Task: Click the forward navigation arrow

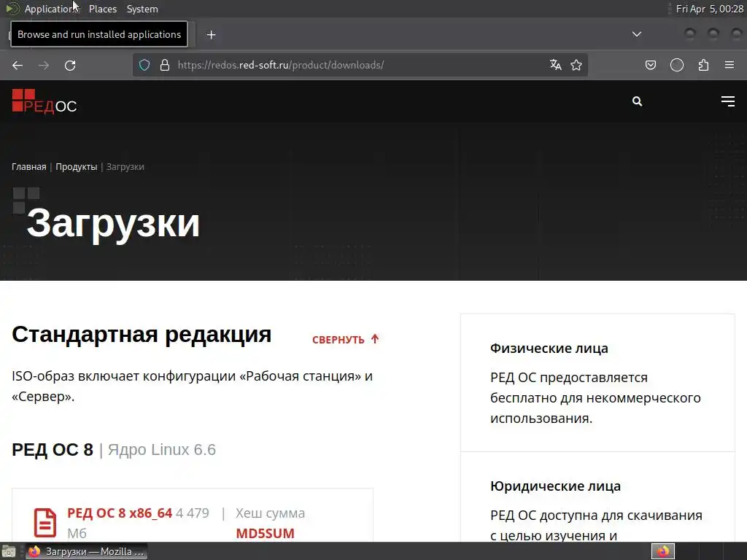Action: coord(44,65)
